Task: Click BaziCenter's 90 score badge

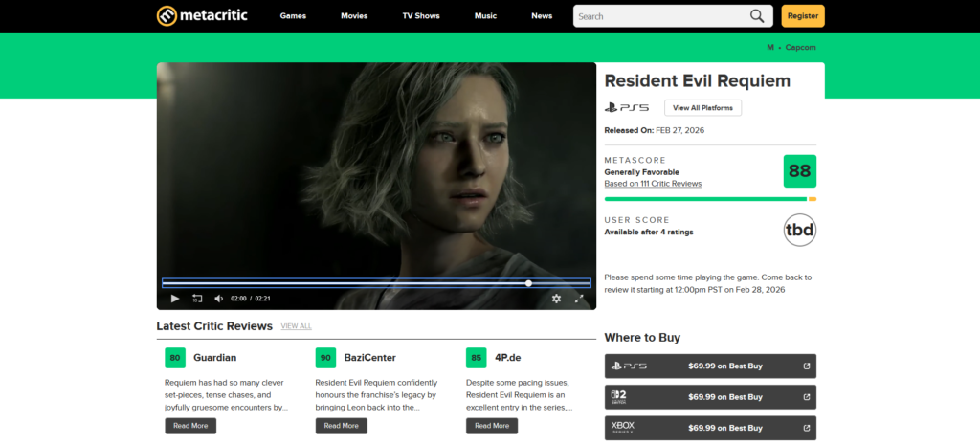Action: 325,358
